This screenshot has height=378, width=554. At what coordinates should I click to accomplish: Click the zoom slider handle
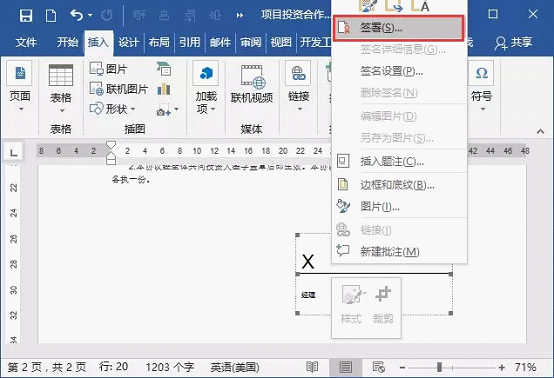439,367
